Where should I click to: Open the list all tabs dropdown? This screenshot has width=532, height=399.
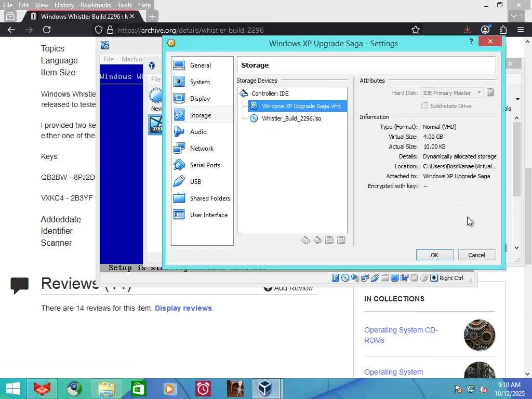coord(517,16)
